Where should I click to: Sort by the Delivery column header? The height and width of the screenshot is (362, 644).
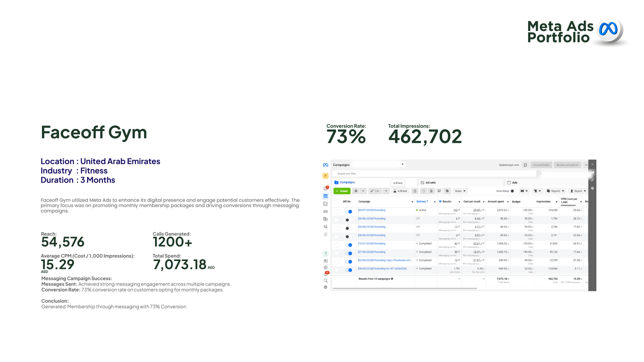[x=422, y=202]
